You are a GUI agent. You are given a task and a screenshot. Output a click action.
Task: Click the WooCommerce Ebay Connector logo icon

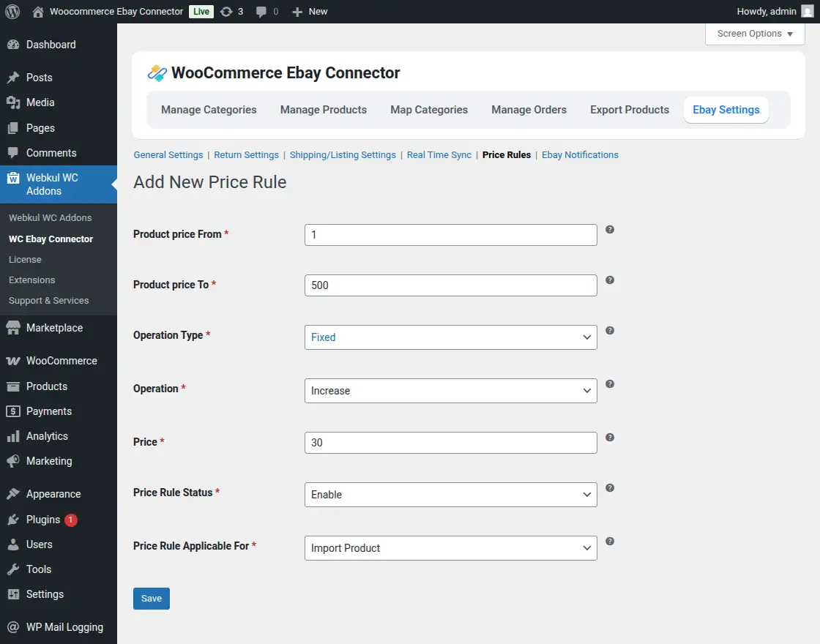point(157,72)
